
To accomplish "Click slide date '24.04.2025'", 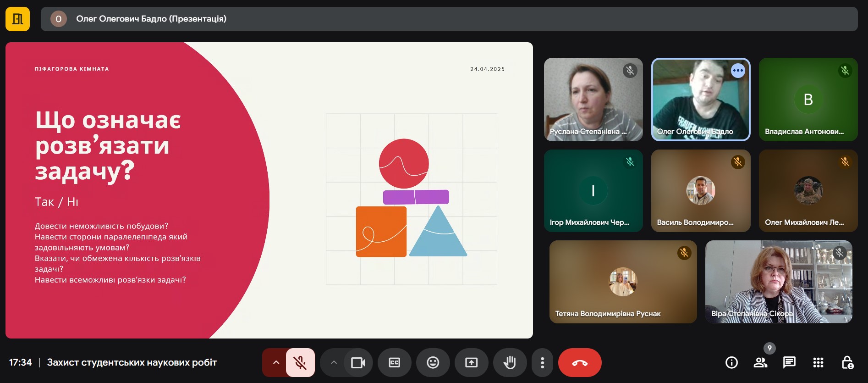I will [x=487, y=69].
